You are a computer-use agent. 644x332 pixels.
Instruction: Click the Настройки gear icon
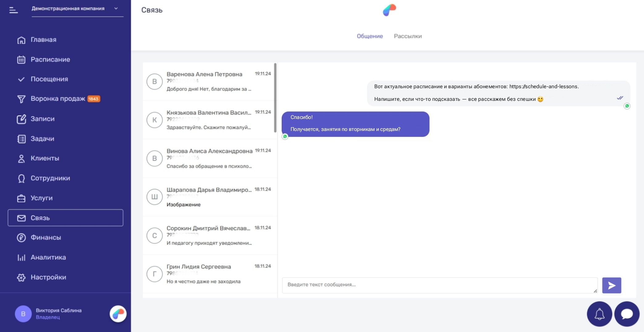click(21, 277)
